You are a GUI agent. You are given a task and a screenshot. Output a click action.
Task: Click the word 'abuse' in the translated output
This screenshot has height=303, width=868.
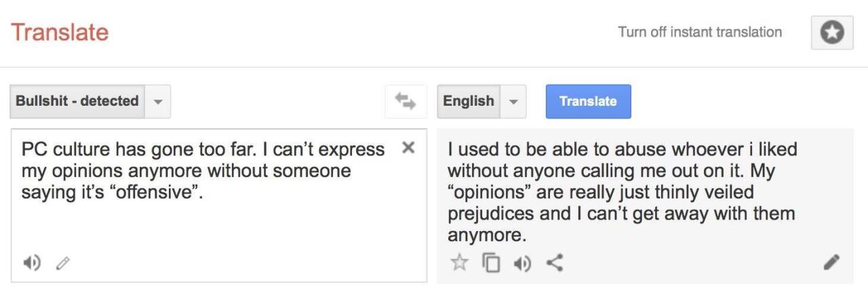coord(600,149)
